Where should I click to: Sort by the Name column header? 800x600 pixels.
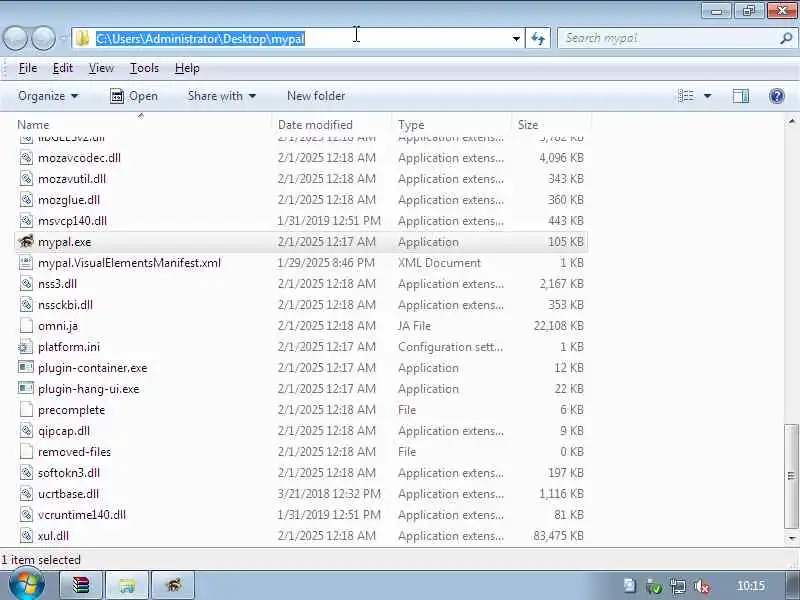pyautogui.click(x=33, y=124)
